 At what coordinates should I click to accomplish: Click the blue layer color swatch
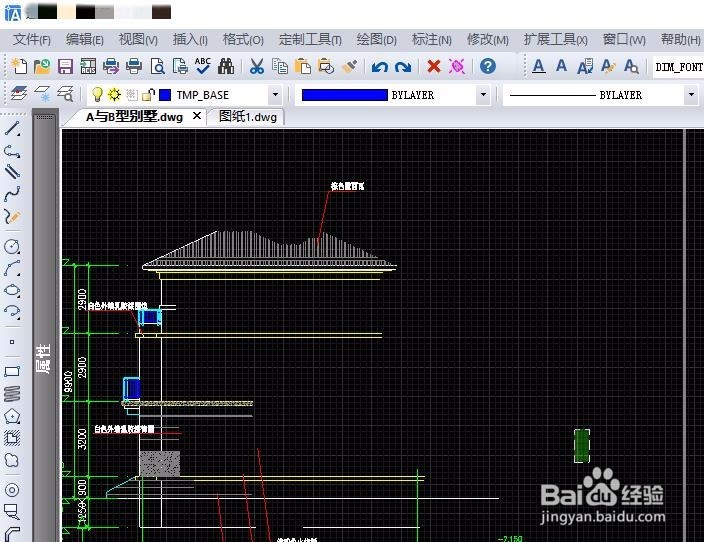pyautogui.click(x=165, y=95)
